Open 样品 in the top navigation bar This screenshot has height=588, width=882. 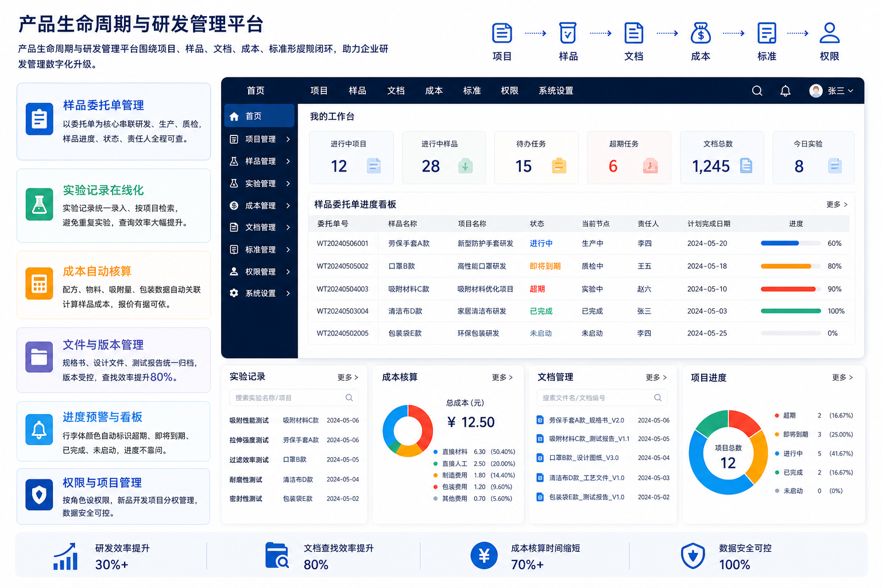[x=357, y=91]
